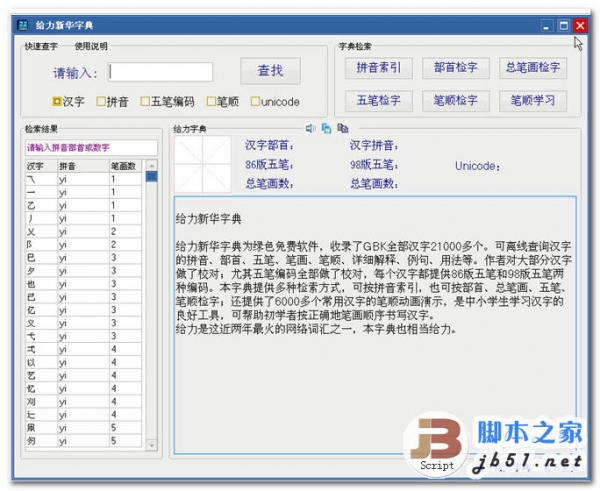This screenshot has width=600, height=491.
Task: Open 部首检字 radical lookup
Action: (455, 68)
